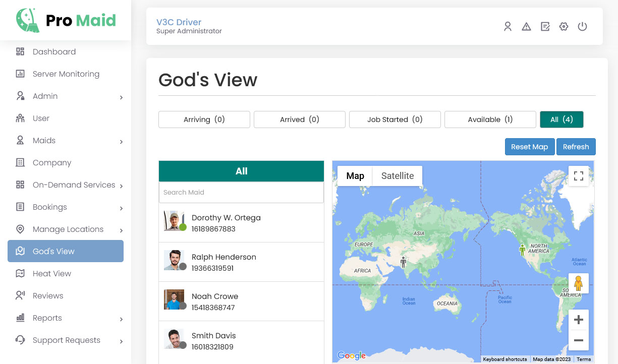Open Heat View page

tap(66, 273)
